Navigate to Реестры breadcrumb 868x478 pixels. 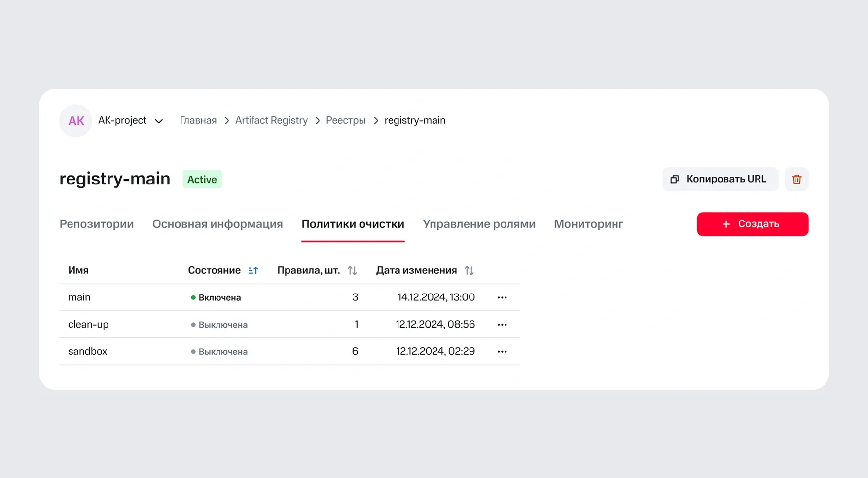click(346, 121)
